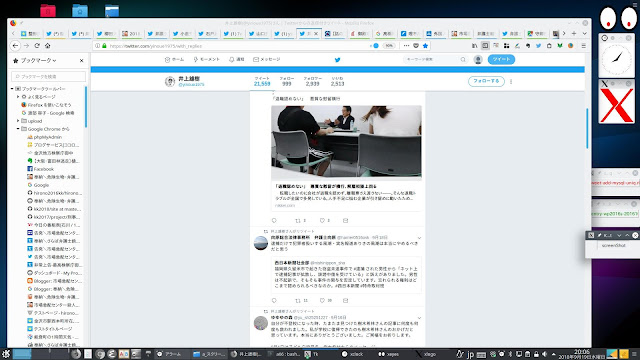640x360 pixels.
Task: Select the フォロワー tab showing 2,939
Action: (x=312, y=81)
